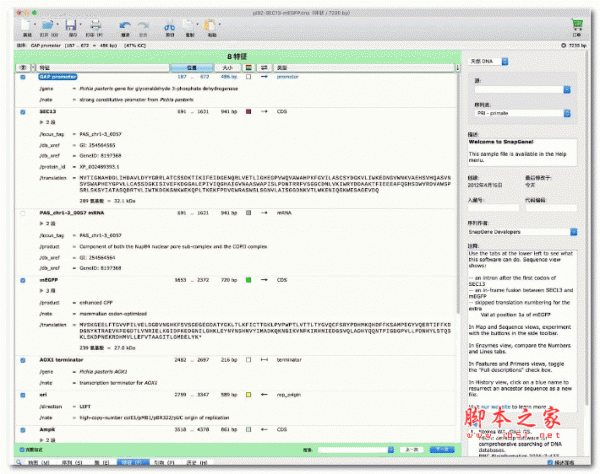This screenshot has height=474, width=600.
Task: Click the color column header icon
Action: click(x=249, y=68)
